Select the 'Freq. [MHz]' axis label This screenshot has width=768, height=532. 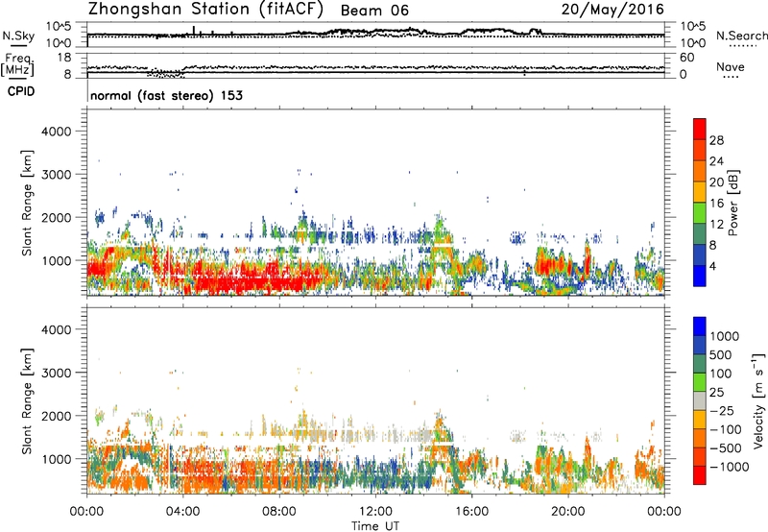pos(17,65)
